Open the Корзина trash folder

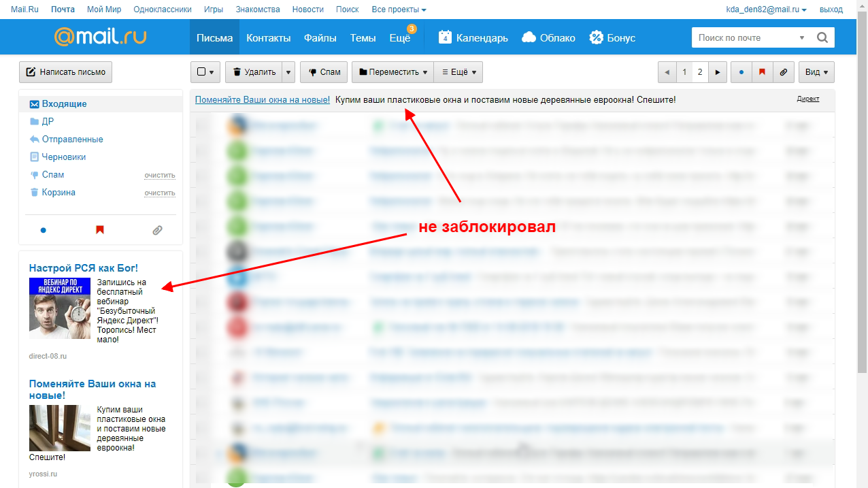(59, 193)
